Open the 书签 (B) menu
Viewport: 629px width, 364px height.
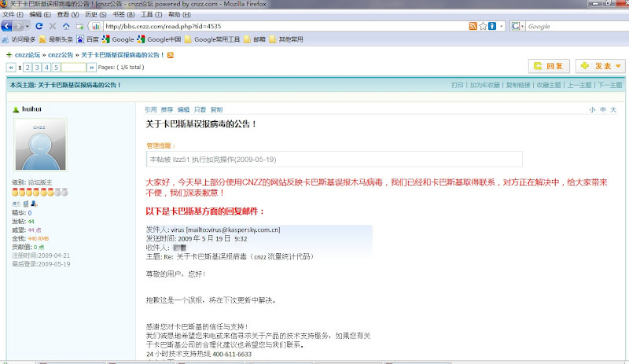pyautogui.click(x=123, y=14)
